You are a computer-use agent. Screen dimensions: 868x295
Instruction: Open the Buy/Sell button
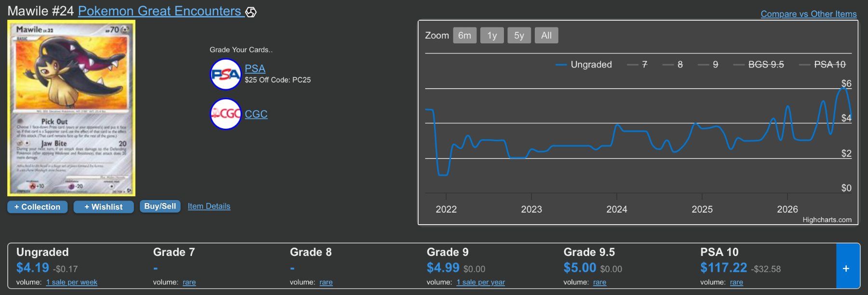160,206
